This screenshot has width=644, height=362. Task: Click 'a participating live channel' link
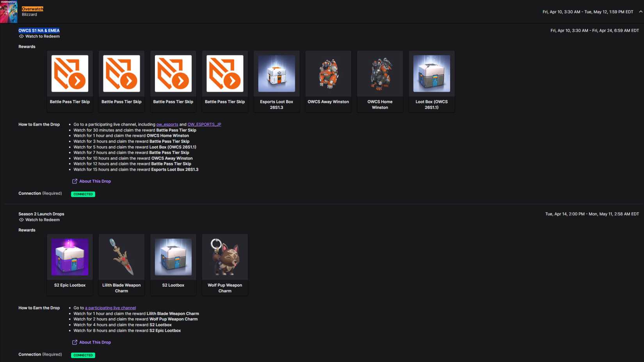pos(110,308)
